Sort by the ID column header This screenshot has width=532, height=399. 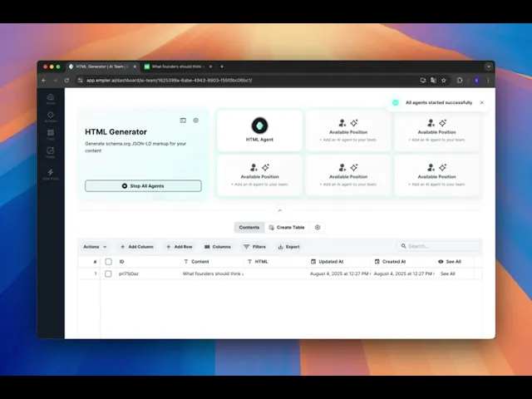click(x=121, y=262)
